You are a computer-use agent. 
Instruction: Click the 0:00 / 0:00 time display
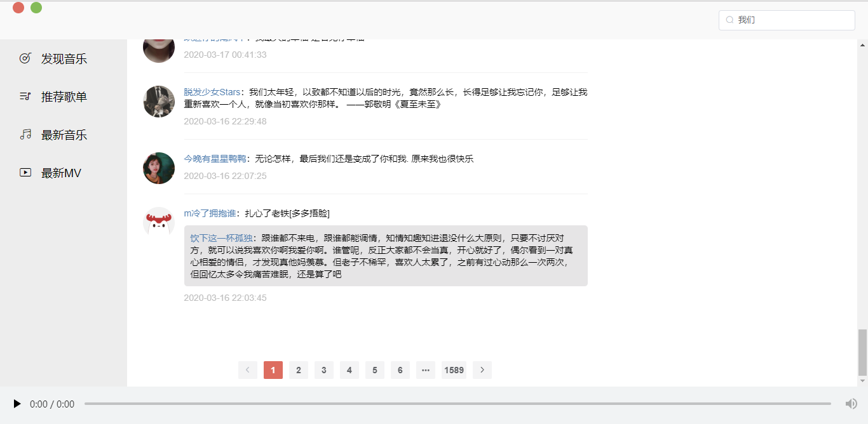[52, 404]
